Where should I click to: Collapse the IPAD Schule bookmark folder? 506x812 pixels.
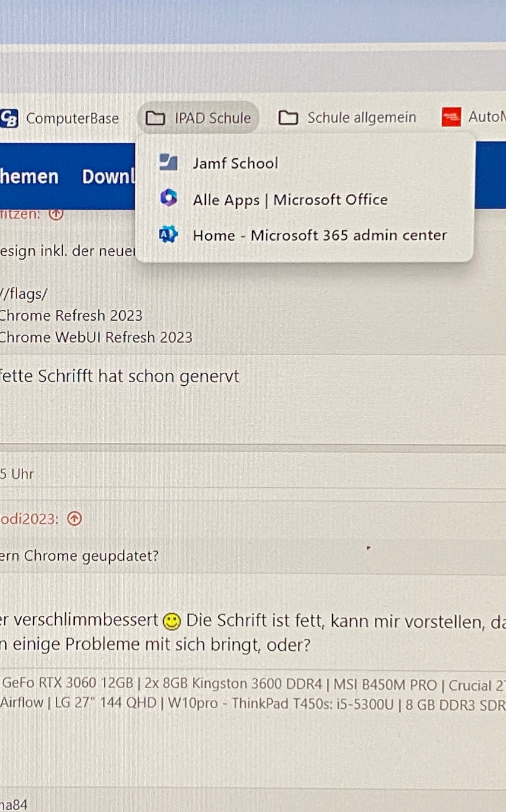198,118
